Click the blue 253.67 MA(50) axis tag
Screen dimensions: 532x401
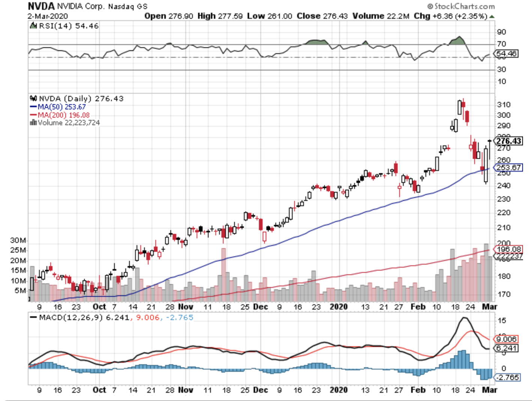[508, 168]
